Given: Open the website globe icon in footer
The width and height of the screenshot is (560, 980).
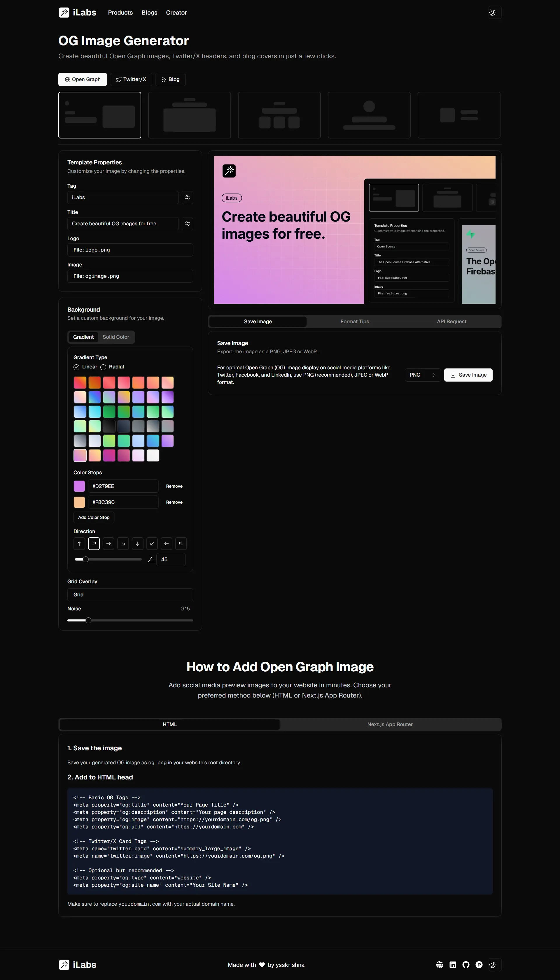Looking at the screenshot, I should pos(440,965).
